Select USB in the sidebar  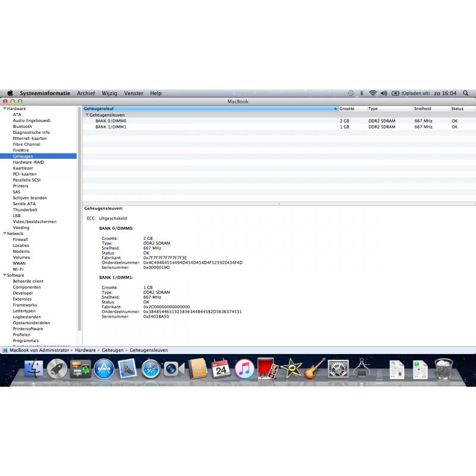(x=17, y=215)
